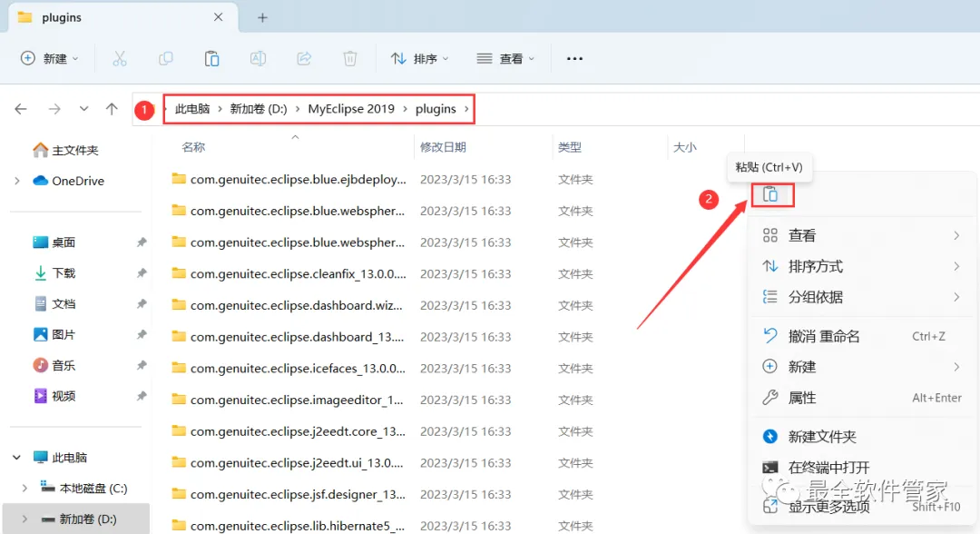Choose 撤消 重命名 in context menu
Viewport: 980px width, 534px height.
[x=861, y=336]
